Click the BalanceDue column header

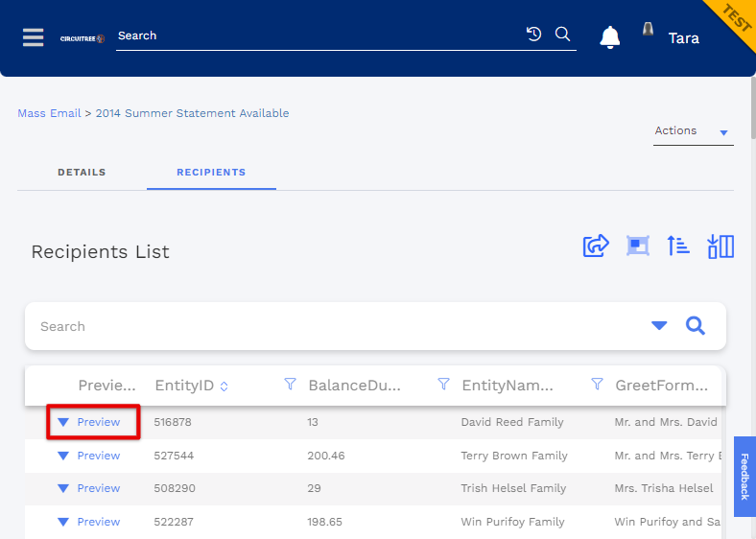[354, 386]
